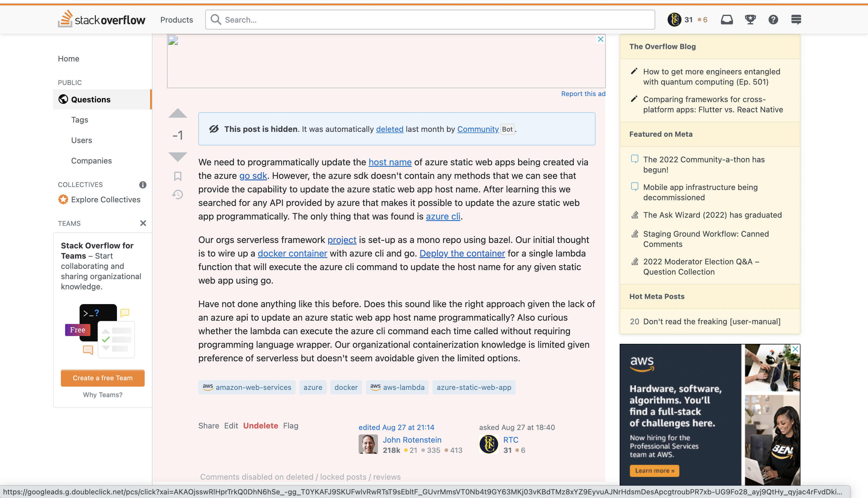Image resolution: width=868 pixels, height=498 pixels.
Task: Upvote the hidden question
Action: tap(178, 114)
